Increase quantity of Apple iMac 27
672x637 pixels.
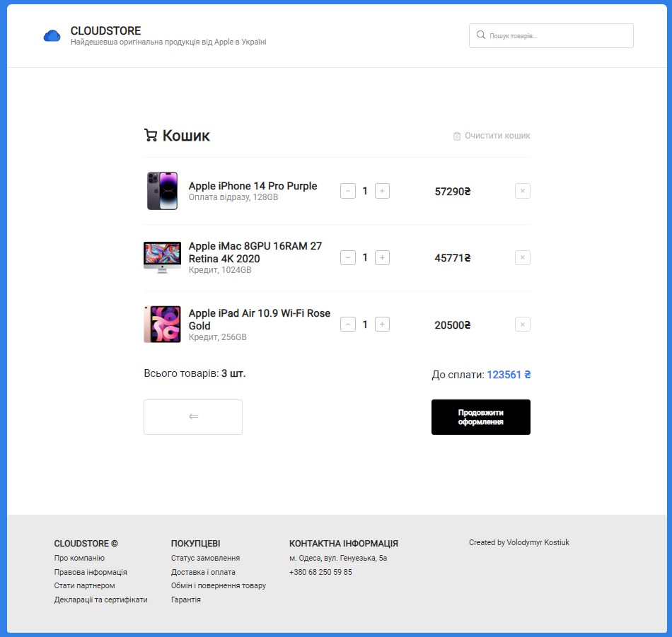[x=382, y=258]
